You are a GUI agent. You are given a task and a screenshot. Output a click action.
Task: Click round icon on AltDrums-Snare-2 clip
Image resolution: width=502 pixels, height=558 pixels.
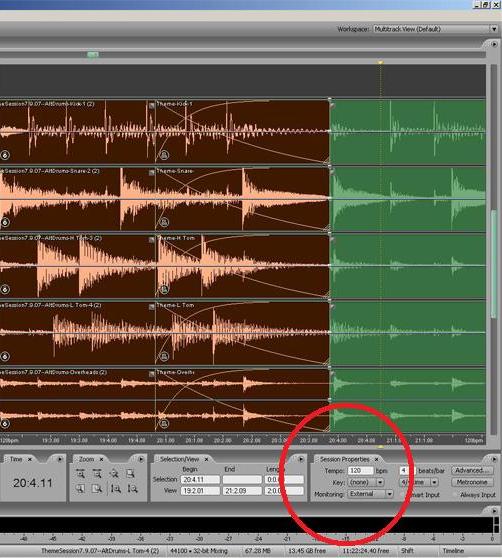coord(5,222)
